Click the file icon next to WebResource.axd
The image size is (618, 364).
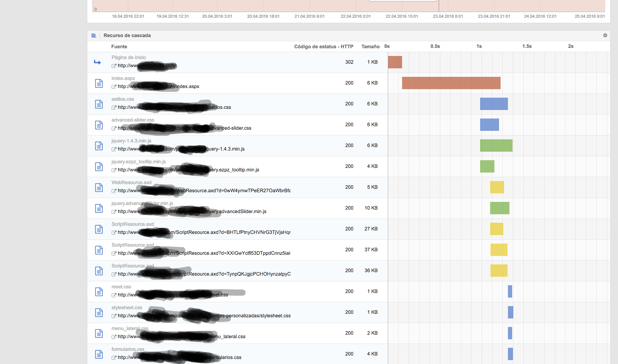99,188
